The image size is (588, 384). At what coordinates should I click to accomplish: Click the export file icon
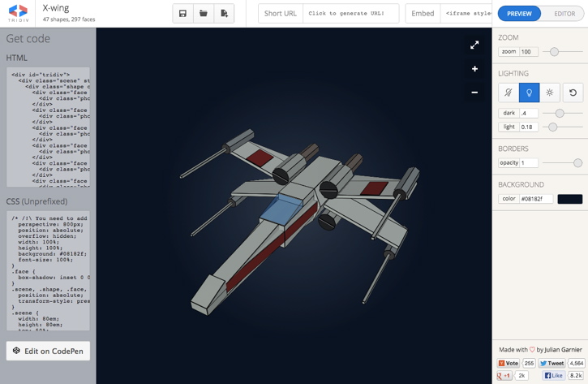point(224,14)
